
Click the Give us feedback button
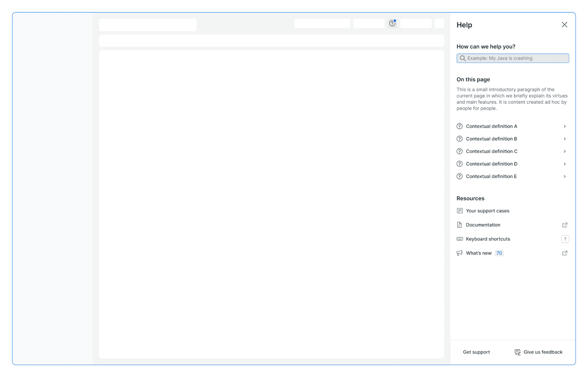[x=543, y=352]
